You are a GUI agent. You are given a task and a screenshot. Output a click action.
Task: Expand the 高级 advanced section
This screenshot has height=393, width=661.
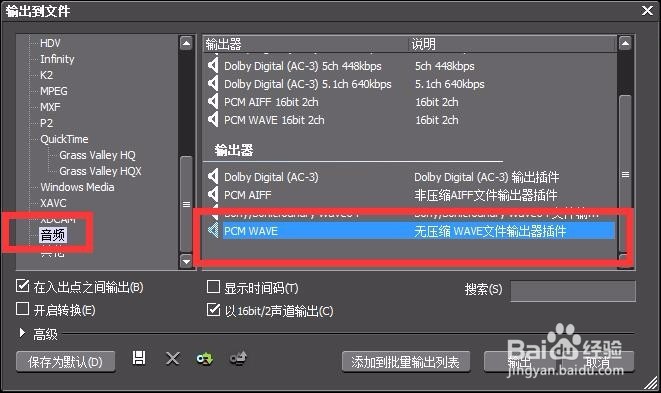click(22, 333)
